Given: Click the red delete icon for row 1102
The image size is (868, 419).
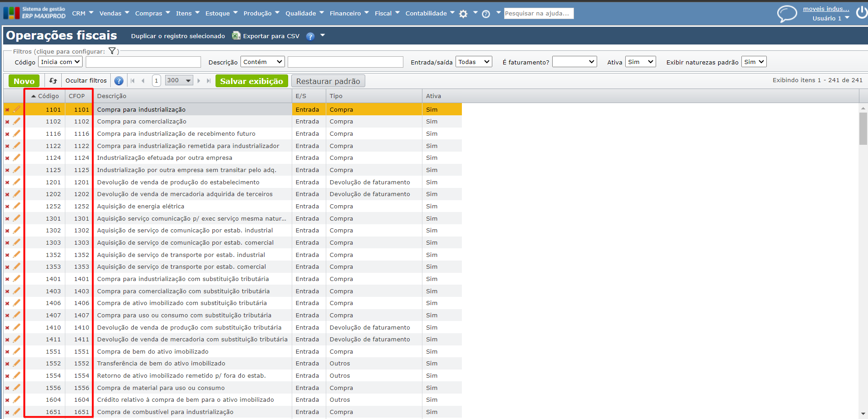Looking at the screenshot, I should 7,122.
